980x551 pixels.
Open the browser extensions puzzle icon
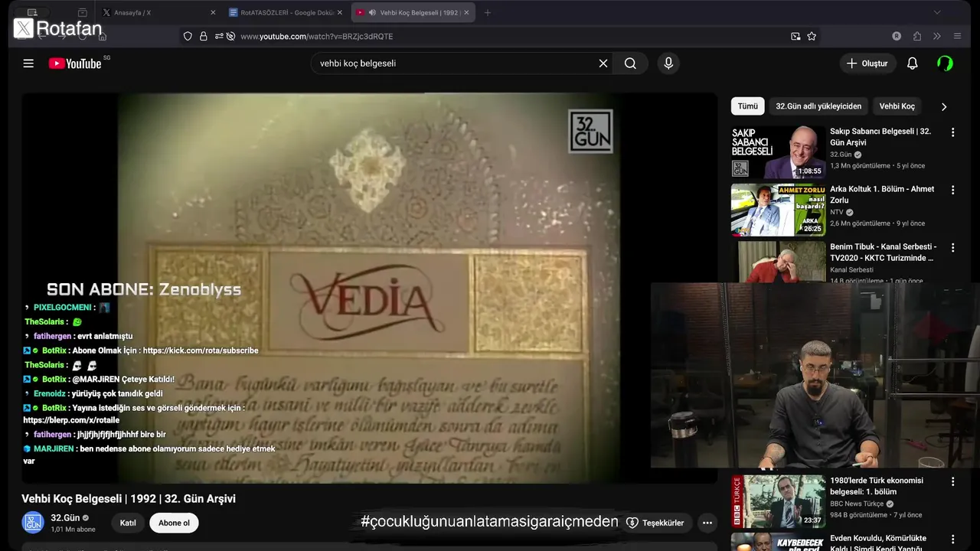(x=916, y=36)
